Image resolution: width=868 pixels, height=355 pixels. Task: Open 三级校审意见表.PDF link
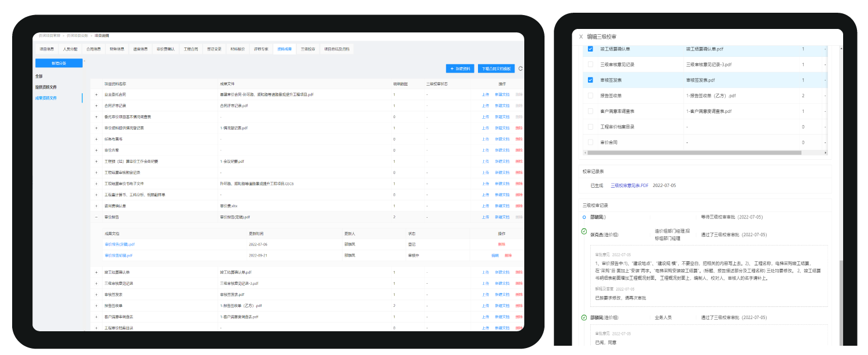(x=630, y=185)
